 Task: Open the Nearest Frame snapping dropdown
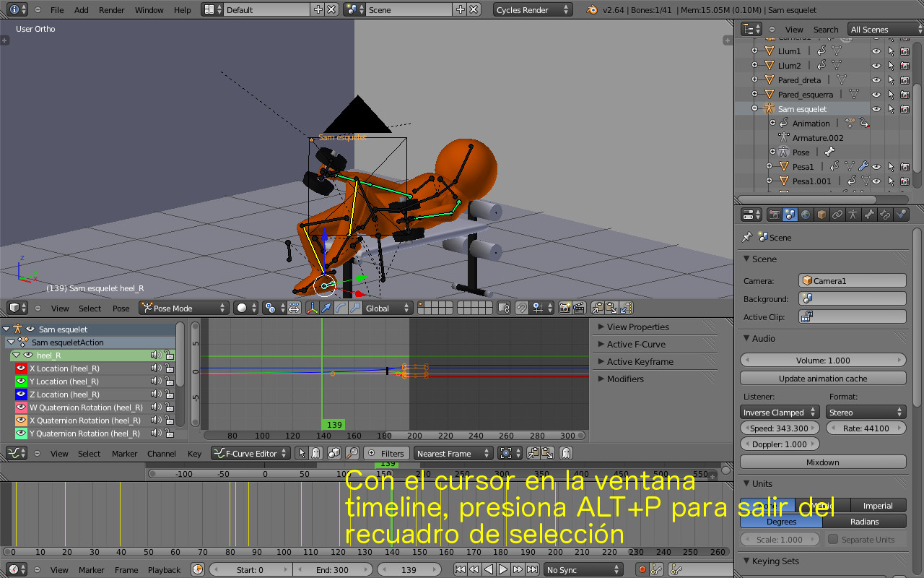click(453, 453)
